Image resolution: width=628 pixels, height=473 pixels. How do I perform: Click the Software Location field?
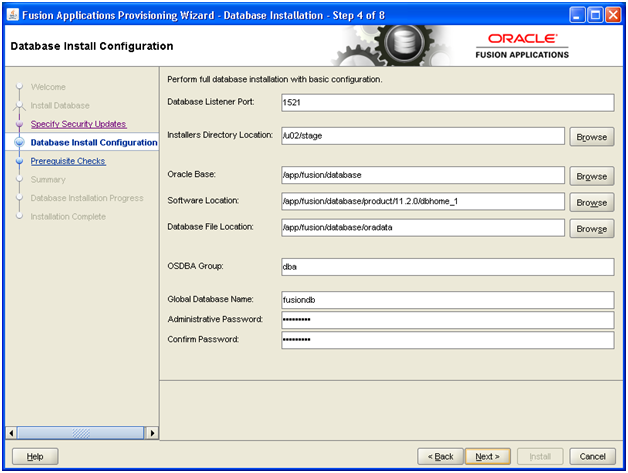[423, 201]
